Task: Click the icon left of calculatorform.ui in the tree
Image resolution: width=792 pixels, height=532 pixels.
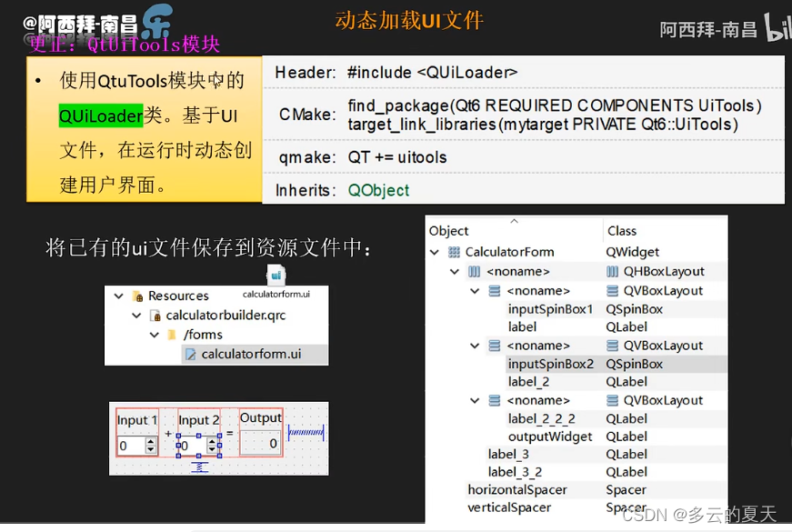Action: 190,354
